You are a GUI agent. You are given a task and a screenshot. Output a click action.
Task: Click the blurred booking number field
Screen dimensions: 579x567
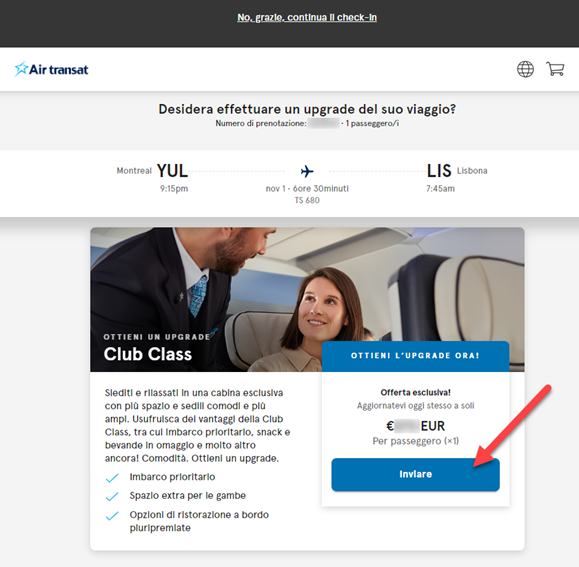pos(324,123)
